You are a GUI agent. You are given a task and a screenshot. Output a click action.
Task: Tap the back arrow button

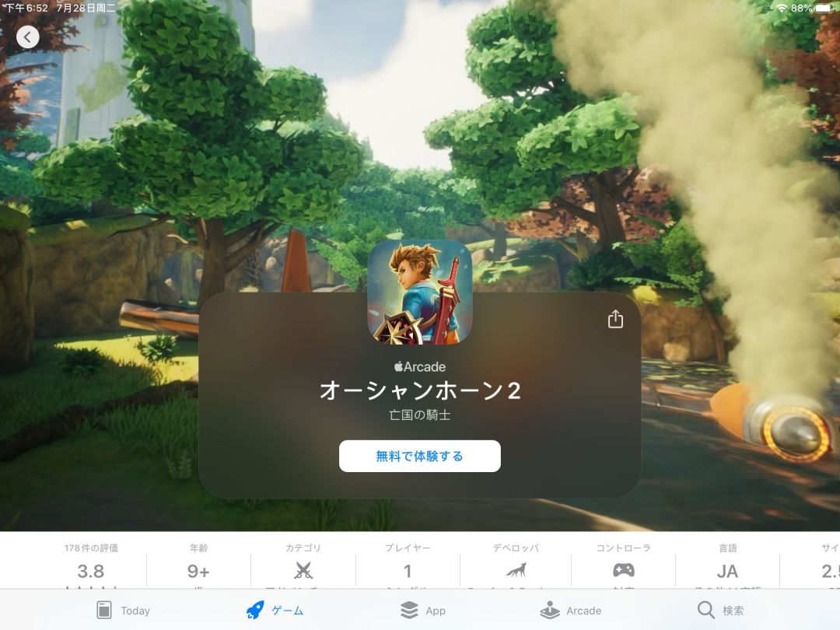28,37
